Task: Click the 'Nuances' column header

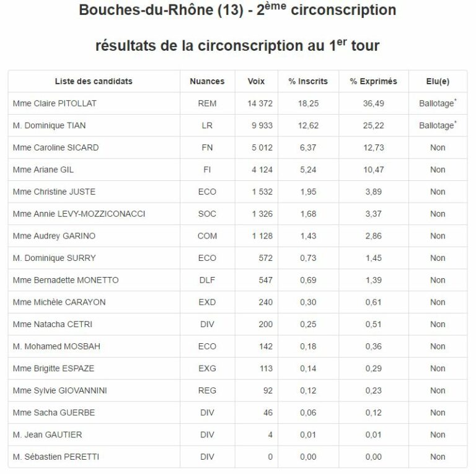Action: (207, 81)
